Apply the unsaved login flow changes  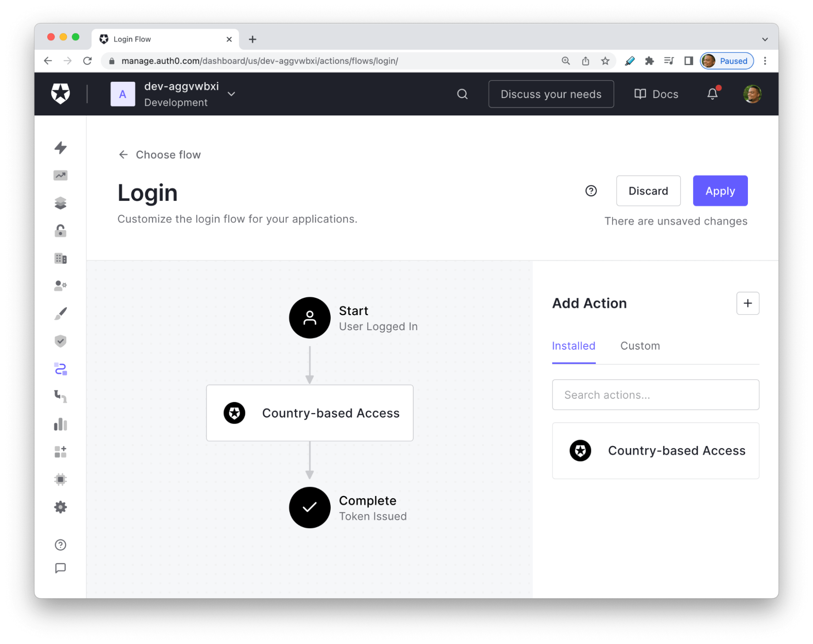(721, 191)
